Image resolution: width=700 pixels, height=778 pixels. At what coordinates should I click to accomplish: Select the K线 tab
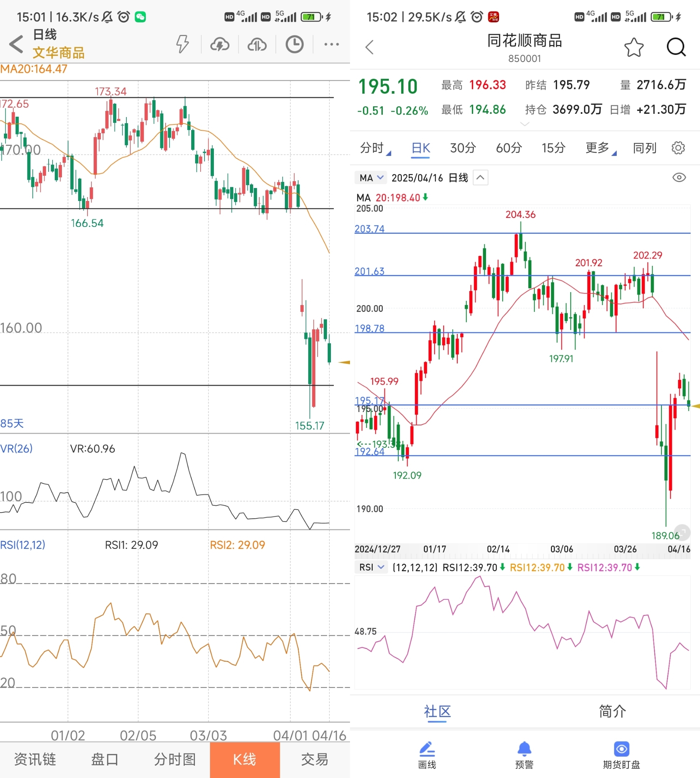[x=244, y=760]
